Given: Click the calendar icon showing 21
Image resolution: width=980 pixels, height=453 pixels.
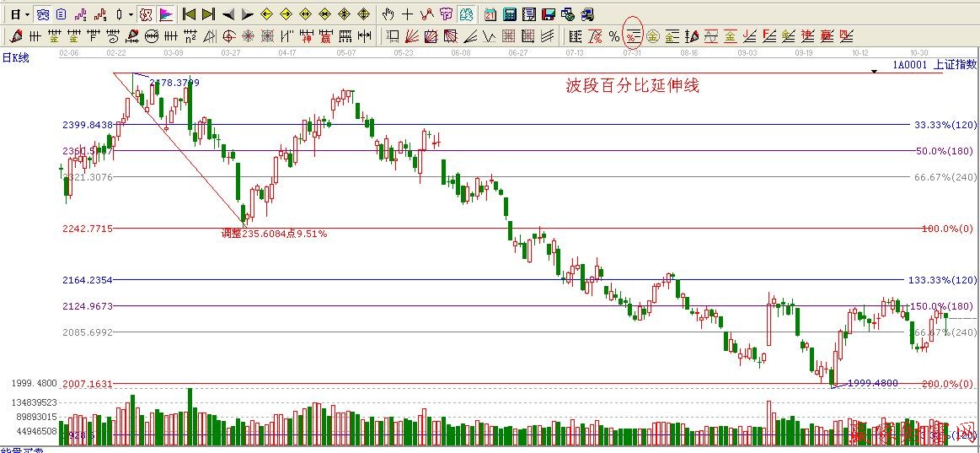Looking at the screenshot, I should [490, 14].
